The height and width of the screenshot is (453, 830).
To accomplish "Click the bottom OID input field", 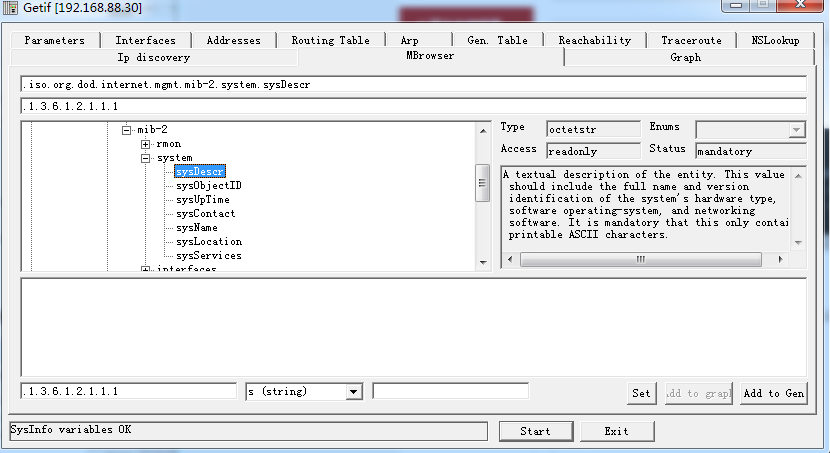I will click(x=129, y=391).
